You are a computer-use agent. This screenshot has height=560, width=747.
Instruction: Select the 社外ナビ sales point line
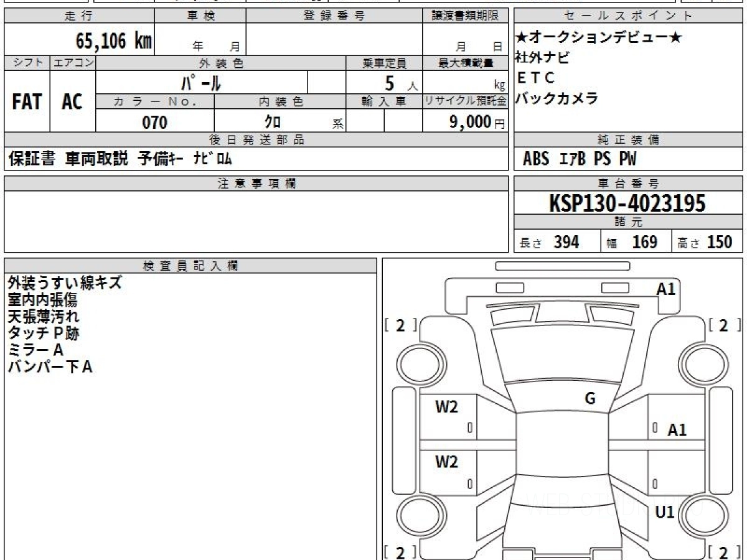542,58
